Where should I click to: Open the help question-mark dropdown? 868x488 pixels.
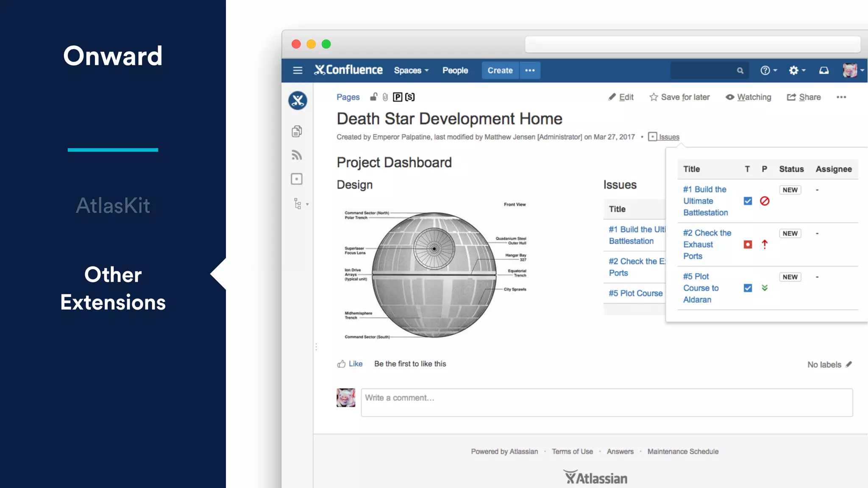coord(768,70)
